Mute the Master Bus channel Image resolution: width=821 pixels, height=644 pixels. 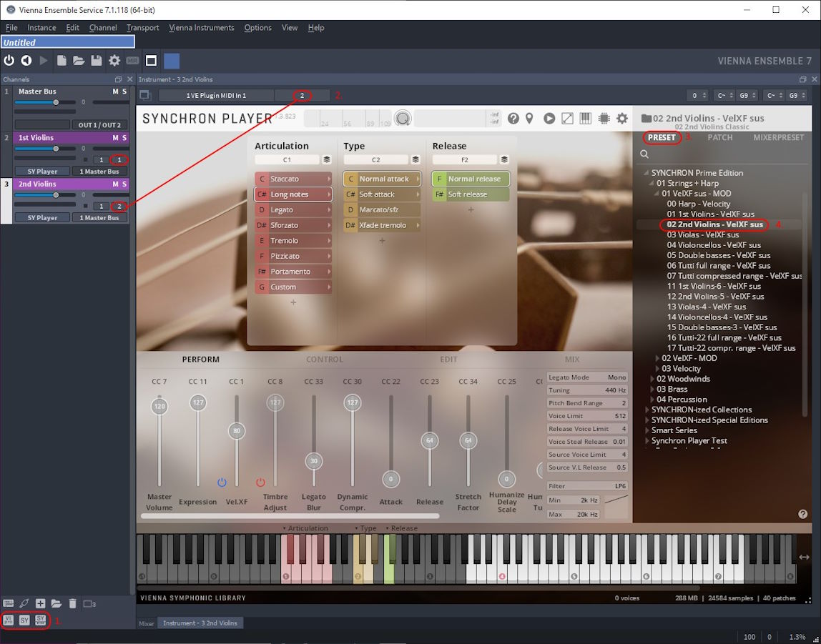(115, 91)
